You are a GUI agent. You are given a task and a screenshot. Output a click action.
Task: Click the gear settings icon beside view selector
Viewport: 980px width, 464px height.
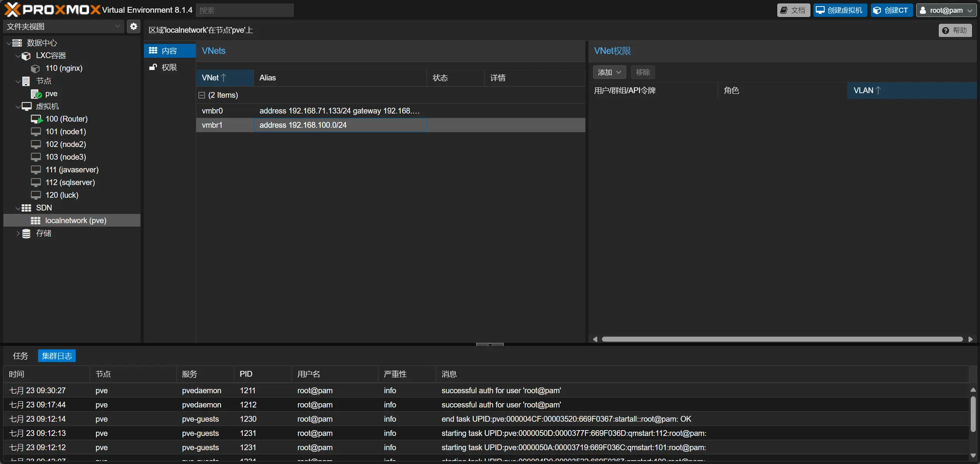tap(133, 27)
